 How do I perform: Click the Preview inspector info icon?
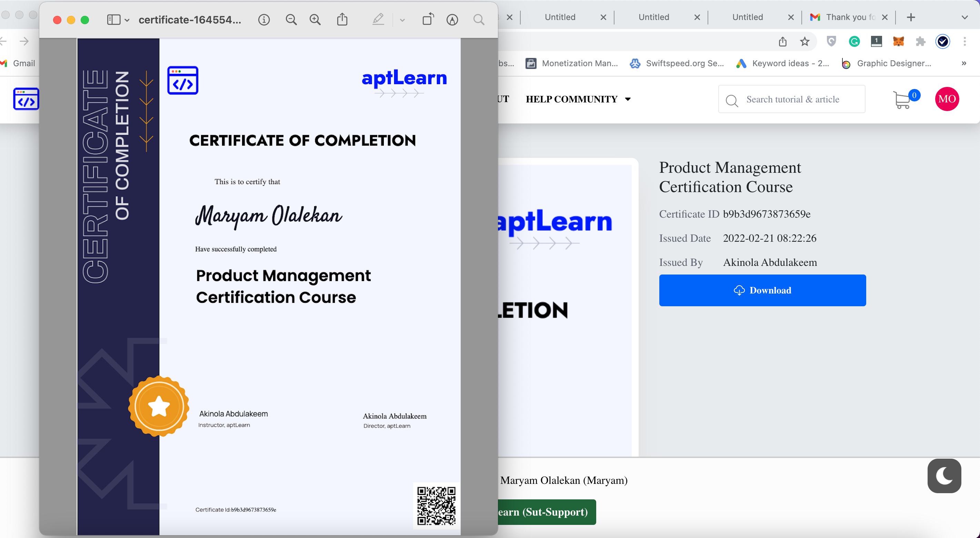pos(264,20)
